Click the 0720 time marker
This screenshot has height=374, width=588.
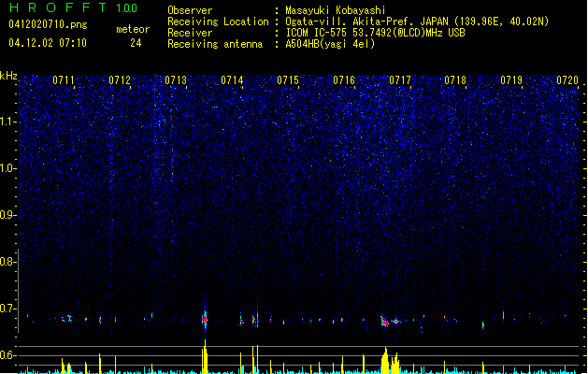click(x=567, y=80)
